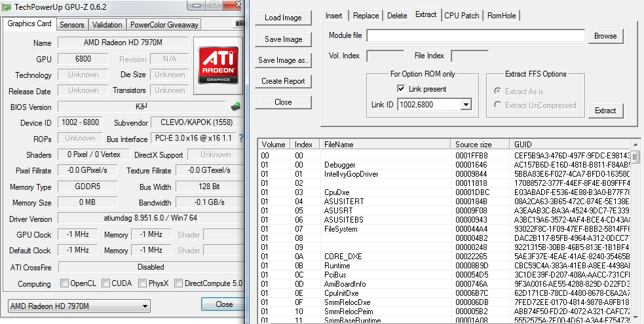Click the File Index field
The width and height of the screenshot is (644, 324).
[470, 56]
